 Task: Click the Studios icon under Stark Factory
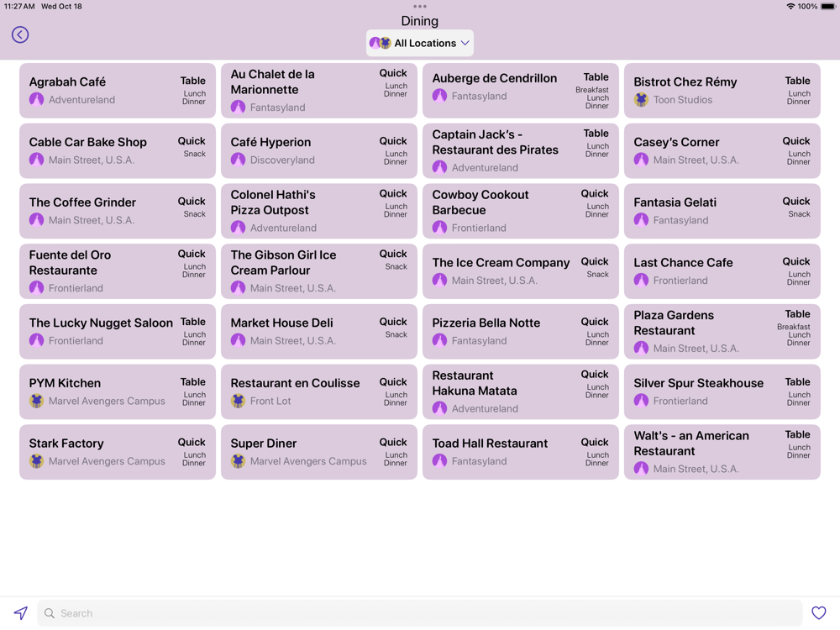tap(36, 461)
